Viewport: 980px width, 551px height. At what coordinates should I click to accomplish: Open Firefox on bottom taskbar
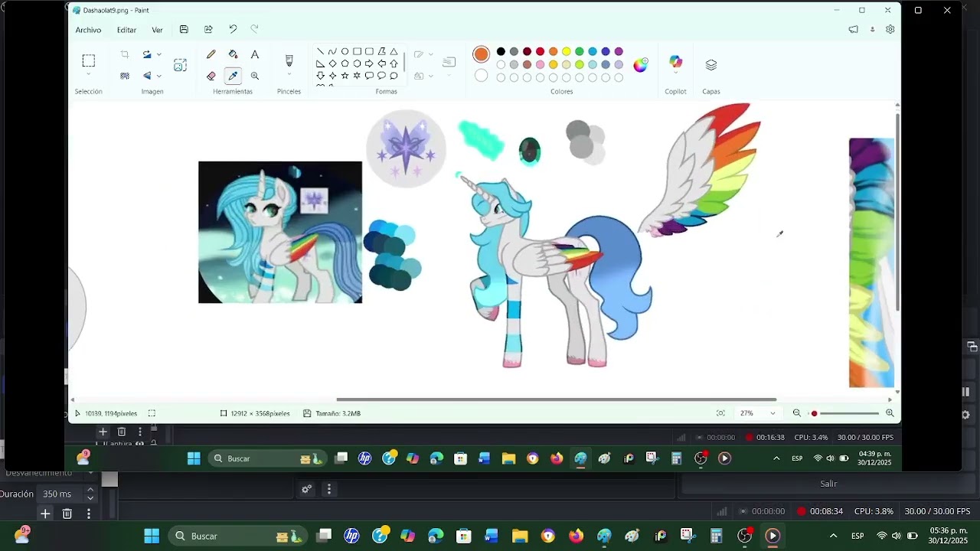[576, 536]
